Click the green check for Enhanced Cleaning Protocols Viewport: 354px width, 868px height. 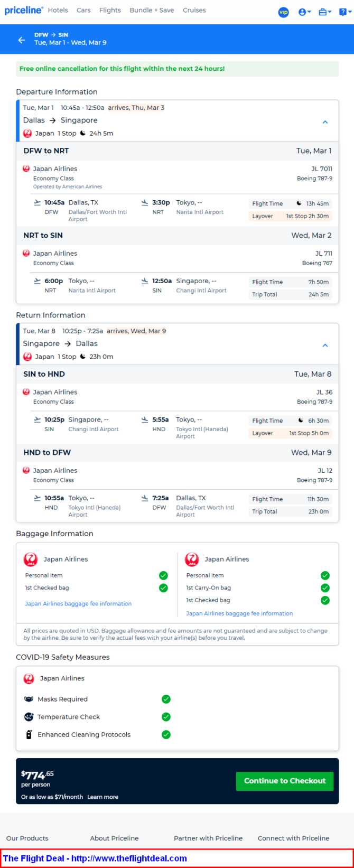point(166,734)
